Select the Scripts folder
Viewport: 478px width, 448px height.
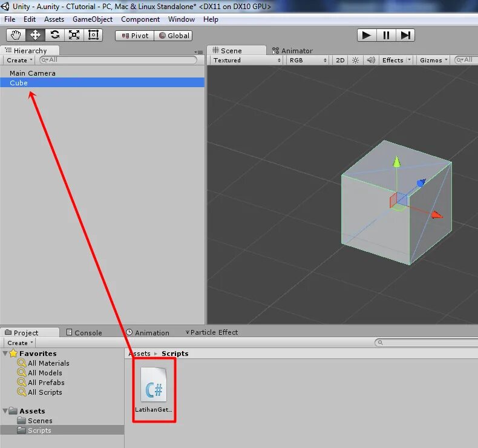pos(62,430)
